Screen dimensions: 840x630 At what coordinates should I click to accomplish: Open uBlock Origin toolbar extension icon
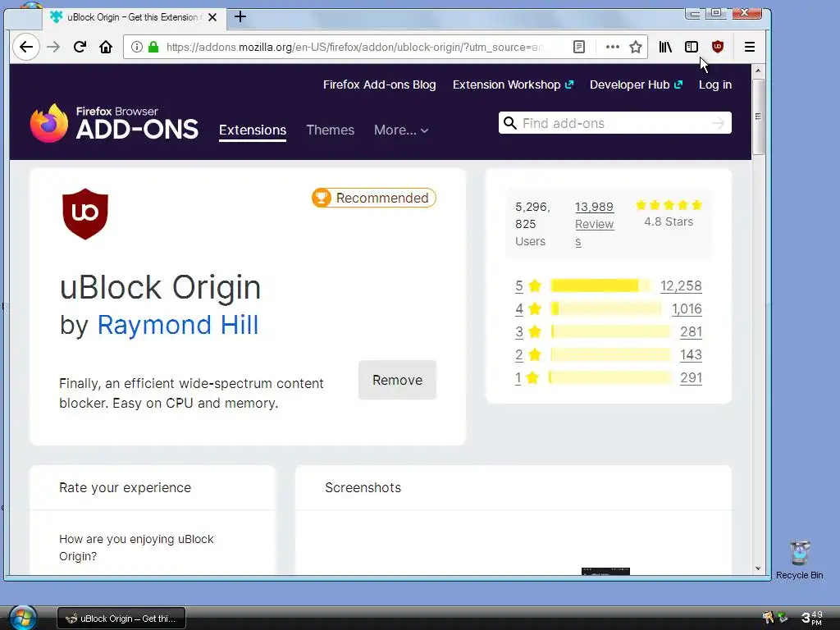tap(718, 47)
